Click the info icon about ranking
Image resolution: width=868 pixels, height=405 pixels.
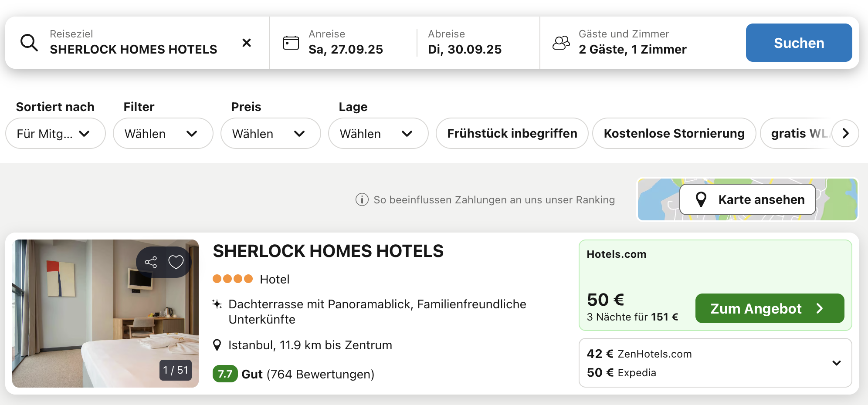click(362, 199)
